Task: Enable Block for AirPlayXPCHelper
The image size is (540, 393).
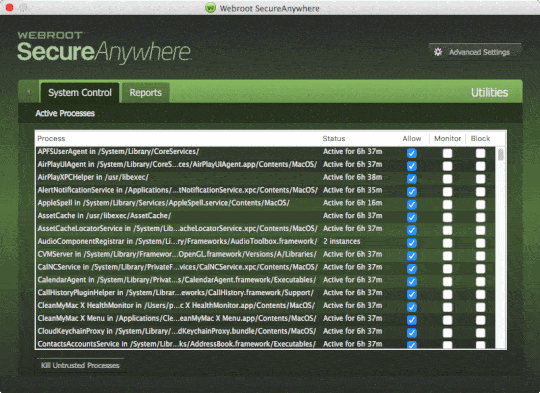Action: 480,179
